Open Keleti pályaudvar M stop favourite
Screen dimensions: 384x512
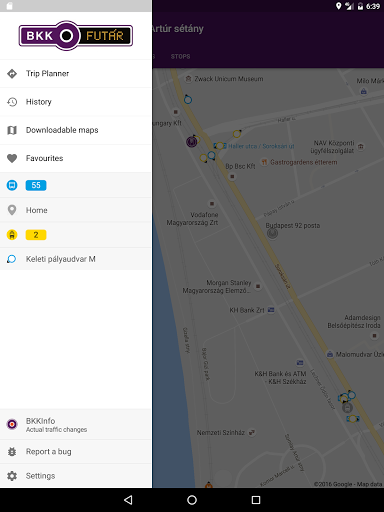[76, 259]
